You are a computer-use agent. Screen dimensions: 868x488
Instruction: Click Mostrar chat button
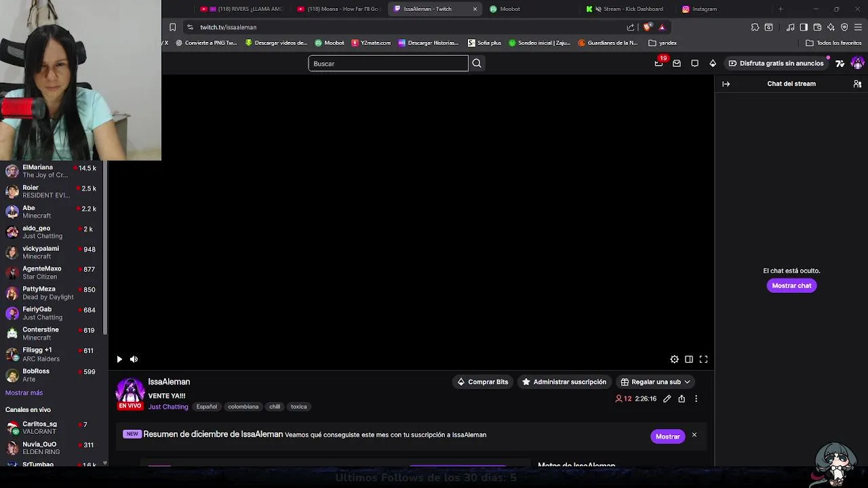pos(791,285)
